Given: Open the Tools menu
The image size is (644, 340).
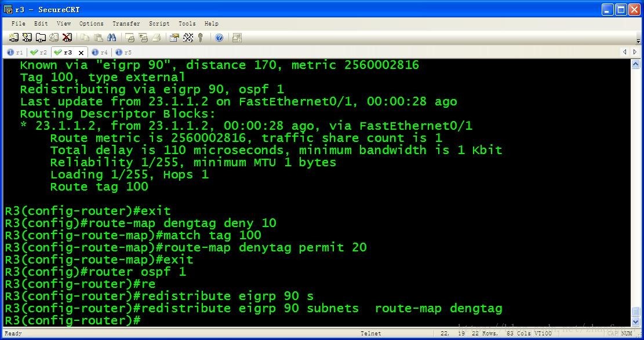Looking at the screenshot, I should pos(187,23).
